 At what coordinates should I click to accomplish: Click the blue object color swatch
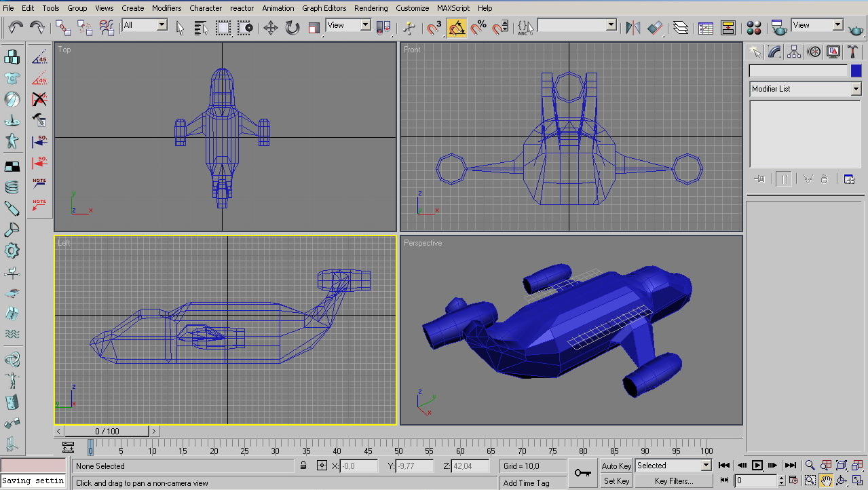point(856,71)
